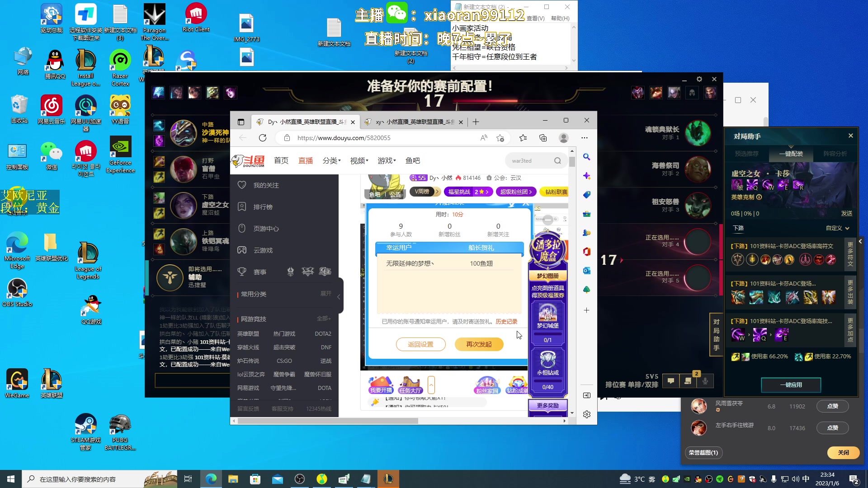Click 粉丝家园 icon below the stream
Screen dimensions: 868x488
point(486,385)
